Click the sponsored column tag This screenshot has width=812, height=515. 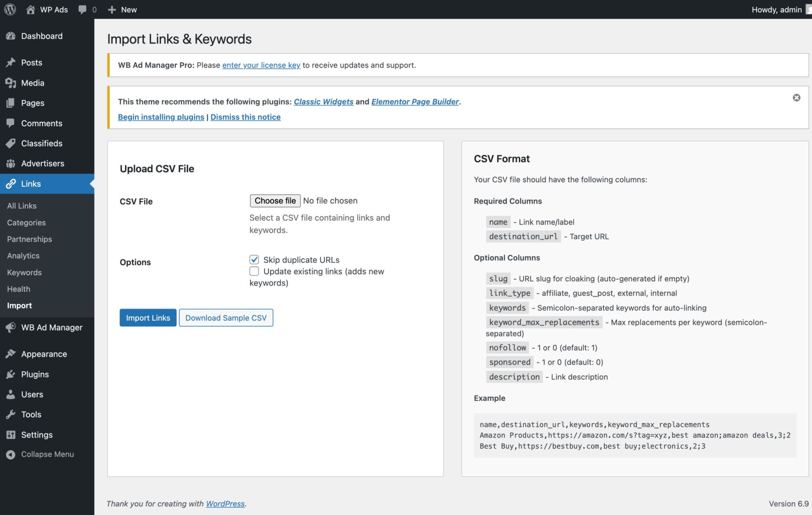click(x=510, y=362)
